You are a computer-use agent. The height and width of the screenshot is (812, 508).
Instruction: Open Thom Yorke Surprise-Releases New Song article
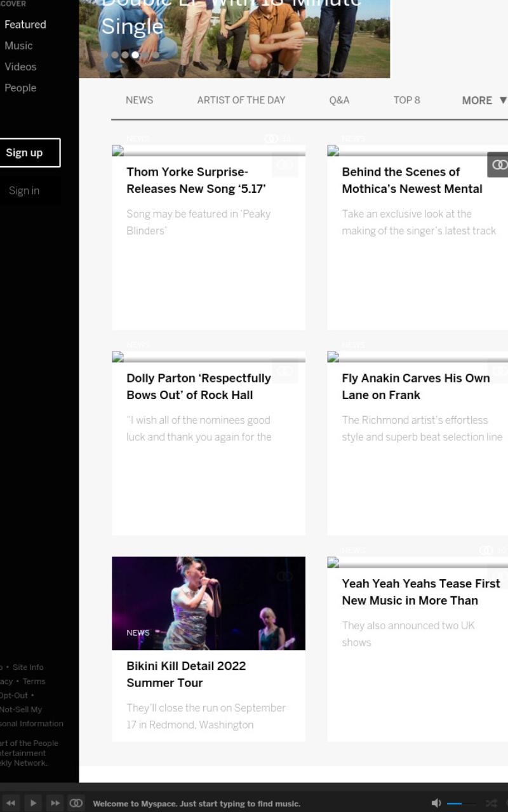pyautogui.click(x=196, y=180)
